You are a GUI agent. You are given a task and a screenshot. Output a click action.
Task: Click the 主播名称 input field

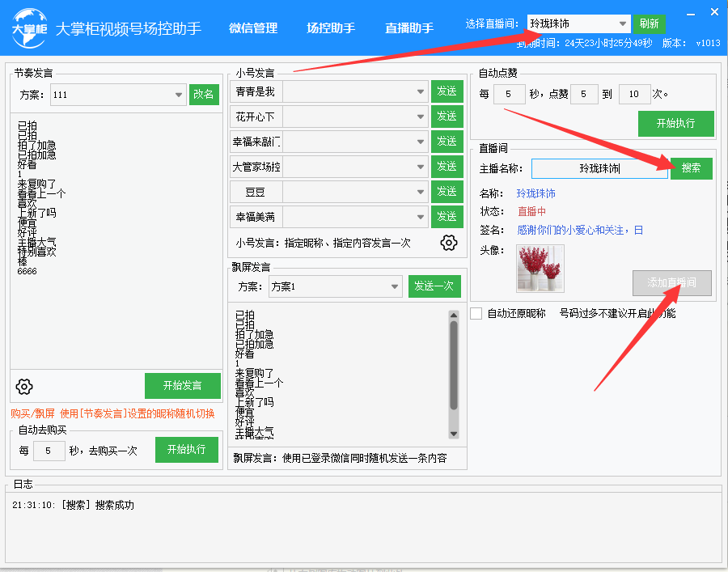(x=599, y=168)
